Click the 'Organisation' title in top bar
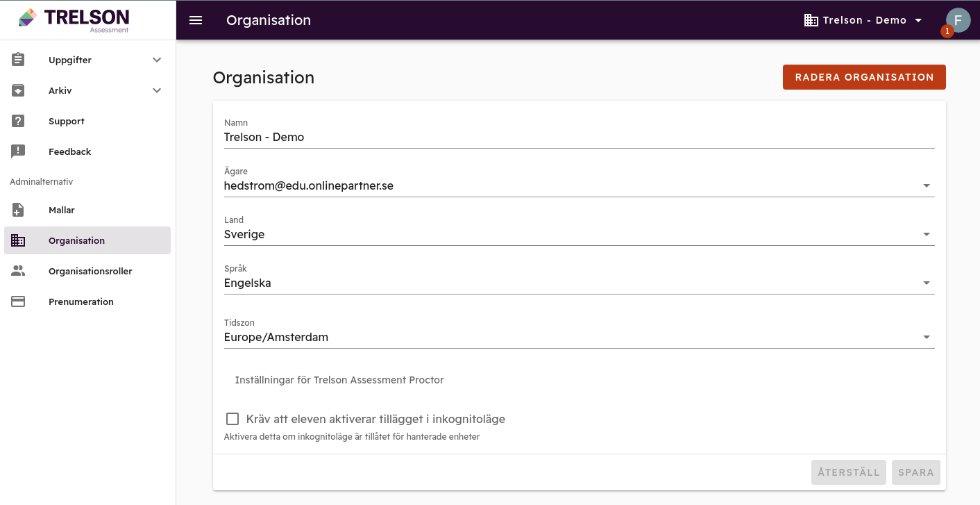 269,20
